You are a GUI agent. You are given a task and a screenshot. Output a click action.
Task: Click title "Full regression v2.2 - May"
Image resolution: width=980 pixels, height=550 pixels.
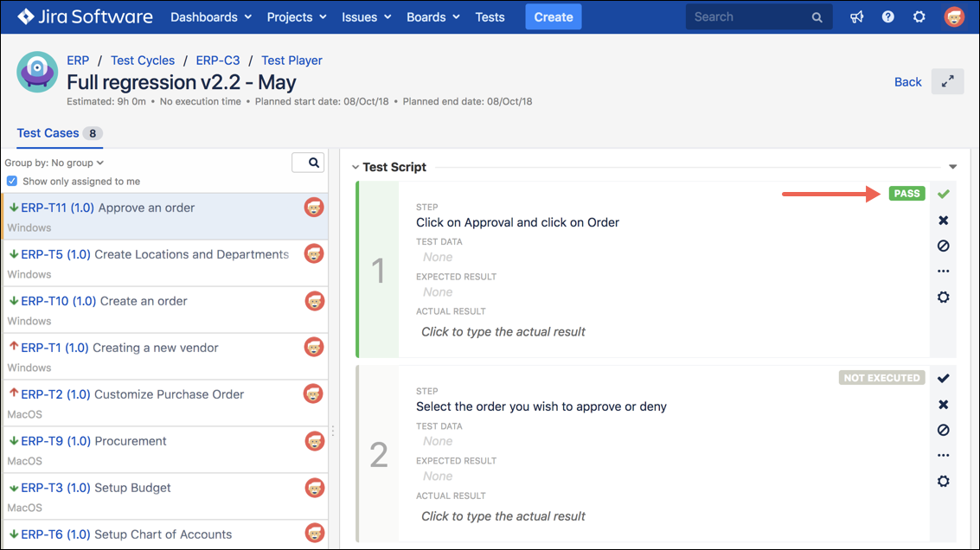pyautogui.click(x=182, y=82)
